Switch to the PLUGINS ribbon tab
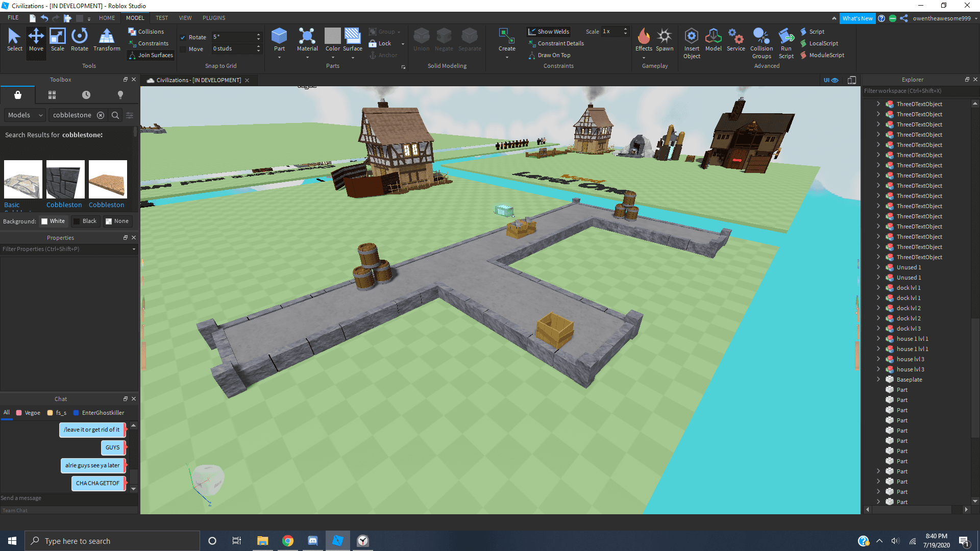This screenshot has height=551, width=980. [213, 18]
